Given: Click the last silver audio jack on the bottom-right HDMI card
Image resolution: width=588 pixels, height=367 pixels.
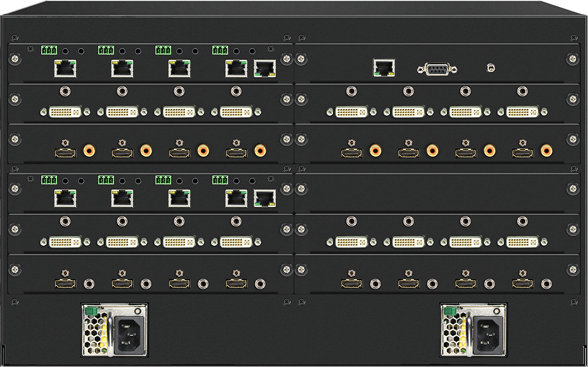Looking at the screenshot, I should 546,284.
